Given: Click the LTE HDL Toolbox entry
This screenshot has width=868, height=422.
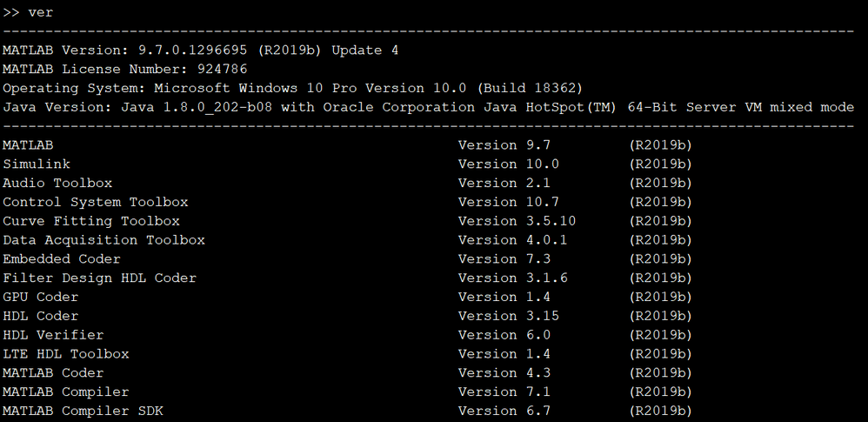Looking at the screenshot, I should click(x=66, y=354).
